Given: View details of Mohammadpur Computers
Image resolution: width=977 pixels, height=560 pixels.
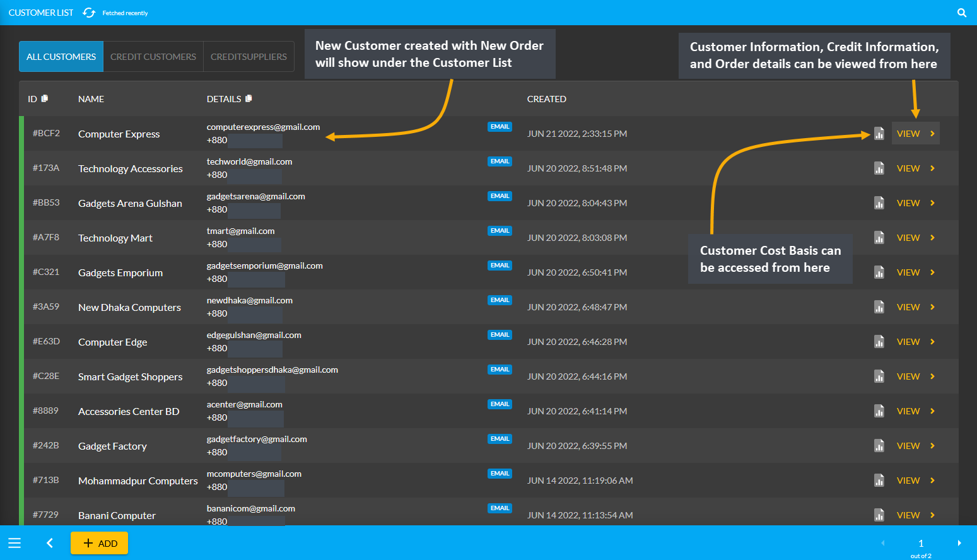Looking at the screenshot, I should click(x=915, y=481).
